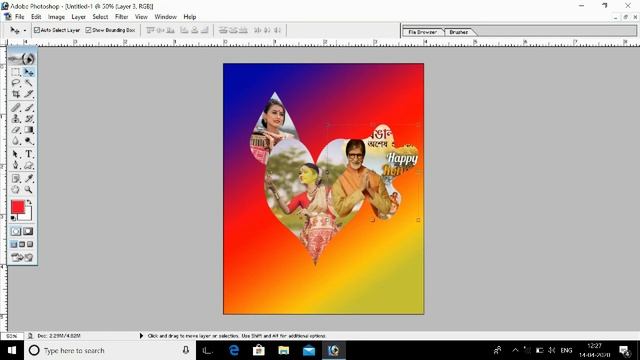The image size is (640, 360).
Task: Click the Doc size text in status bar
Action: pyautogui.click(x=59, y=336)
